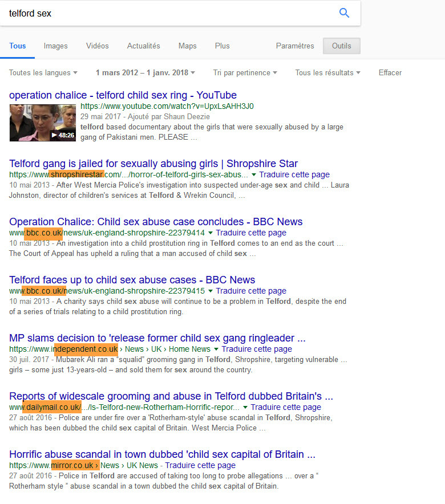
Task: Select the Tous tab
Action: coord(17,46)
